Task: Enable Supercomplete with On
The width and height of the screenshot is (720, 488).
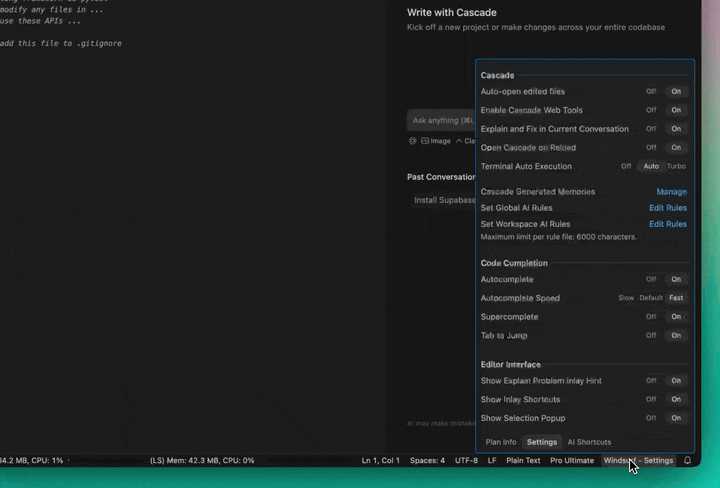Action: point(676,317)
